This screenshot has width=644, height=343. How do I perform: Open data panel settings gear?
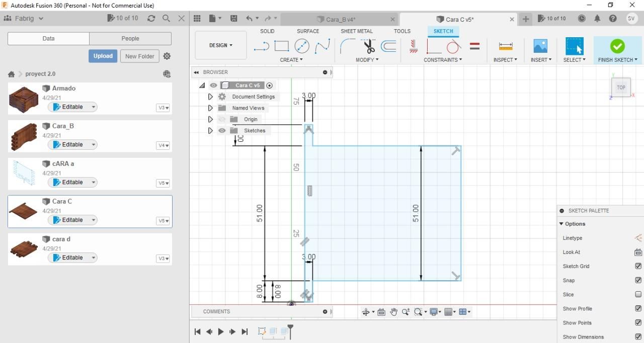point(167,56)
